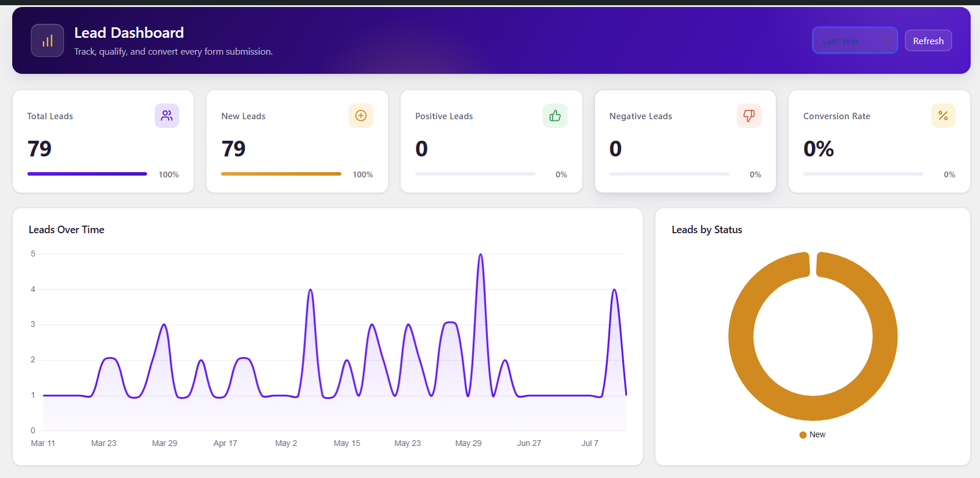Click the tallest peak in Leads Over Time
Screen dimensions: 980x478
click(480, 255)
